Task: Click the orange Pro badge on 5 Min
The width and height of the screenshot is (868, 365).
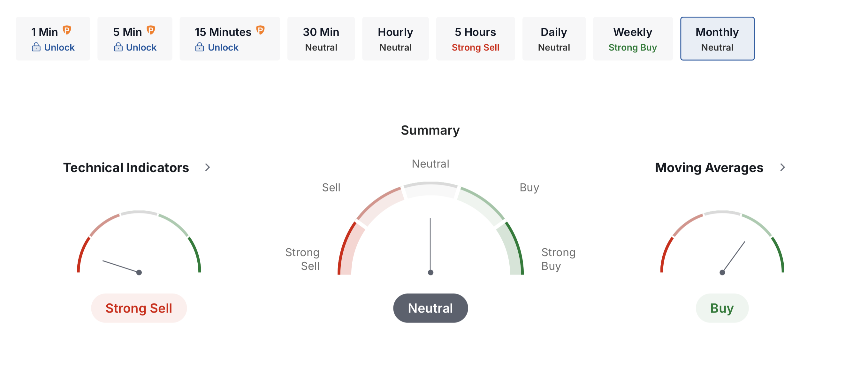Action: (151, 30)
